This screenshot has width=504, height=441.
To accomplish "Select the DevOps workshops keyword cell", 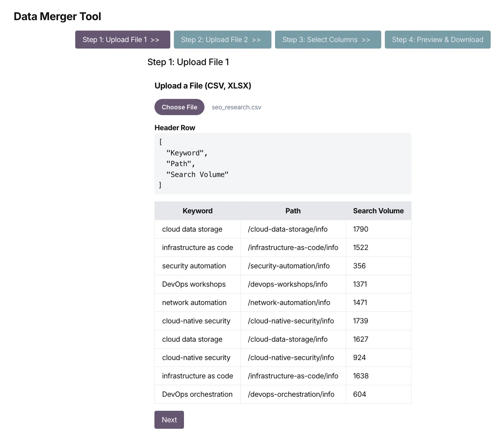I will pyautogui.click(x=198, y=284).
